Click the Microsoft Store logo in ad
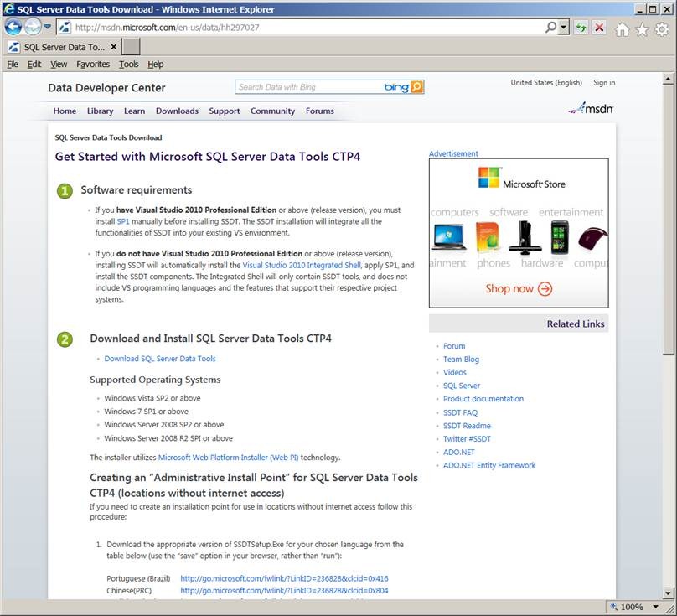This screenshot has width=677, height=616. point(521,178)
